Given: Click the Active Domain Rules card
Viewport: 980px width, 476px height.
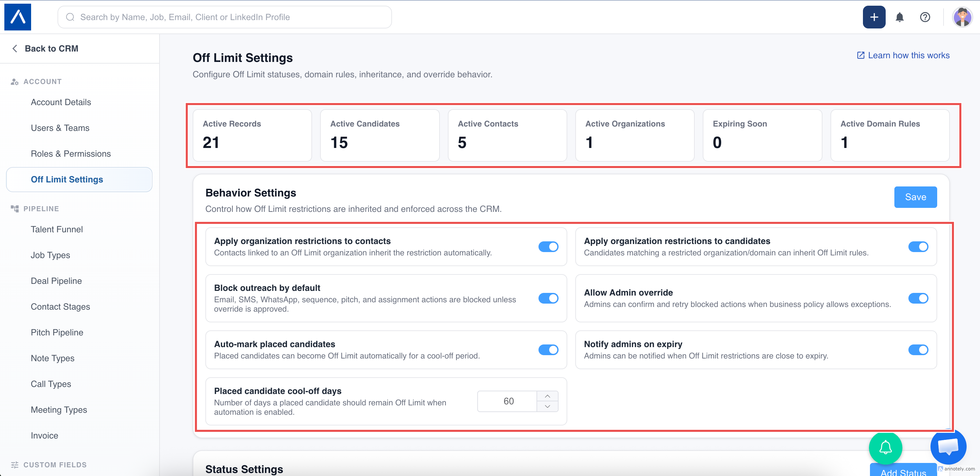Looking at the screenshot, I should coord(890,135).
